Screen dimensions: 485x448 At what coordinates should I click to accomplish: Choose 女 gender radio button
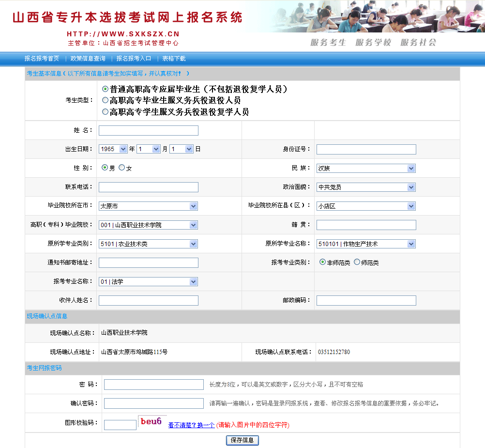122,168
